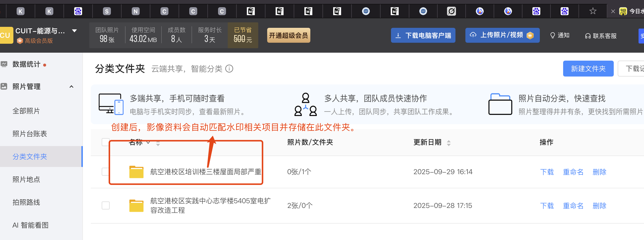
Task: Open 照片台账表 in the sidebar
Action: [30, 134]
